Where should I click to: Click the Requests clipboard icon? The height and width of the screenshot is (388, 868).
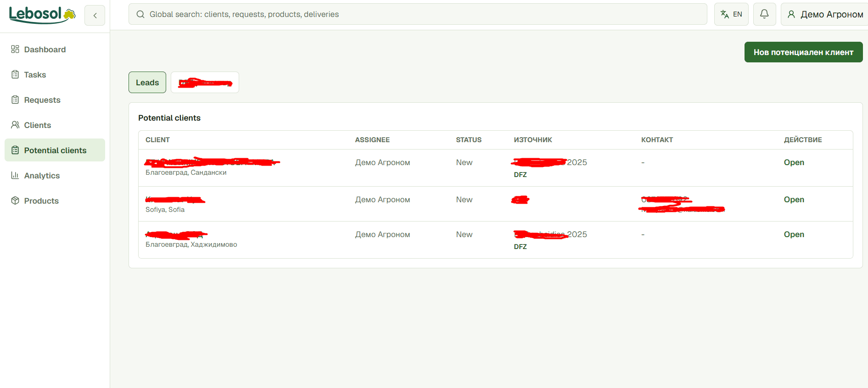[15, 100]
